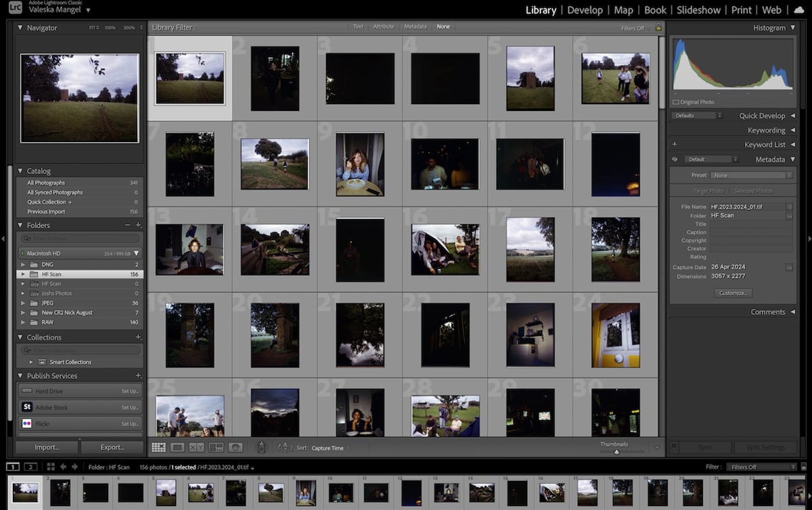Switch to the Develop module
This screenshot has height=510, width=812.
click(585, 10)
